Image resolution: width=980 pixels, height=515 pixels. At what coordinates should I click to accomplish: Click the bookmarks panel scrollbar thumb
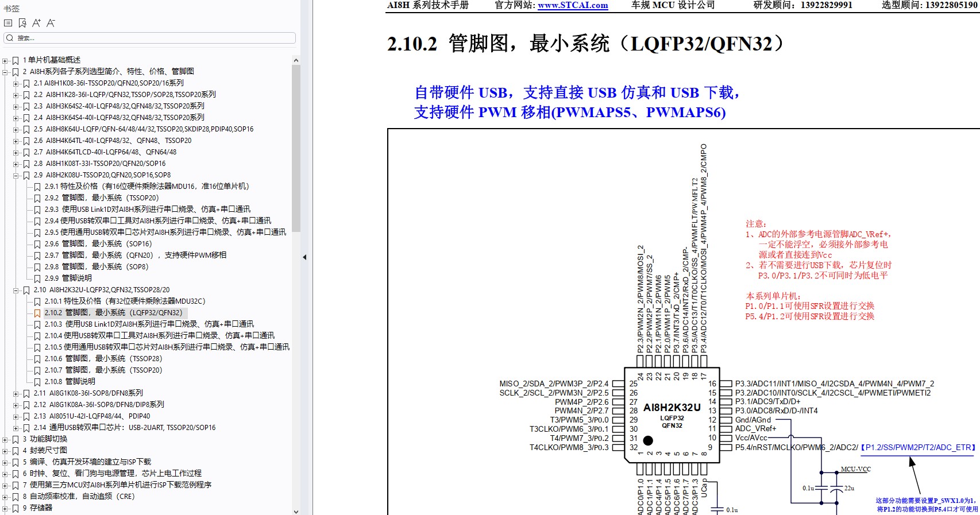point(296,148)
